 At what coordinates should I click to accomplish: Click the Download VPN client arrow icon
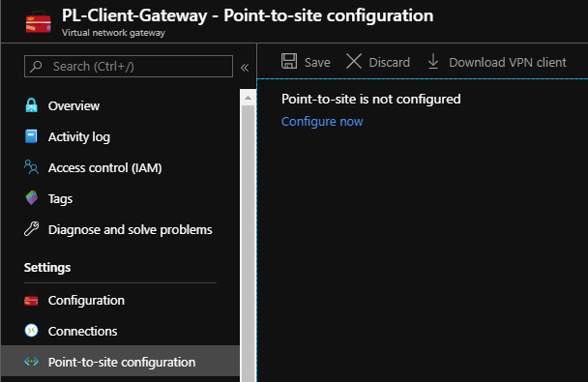click(433, 62)
